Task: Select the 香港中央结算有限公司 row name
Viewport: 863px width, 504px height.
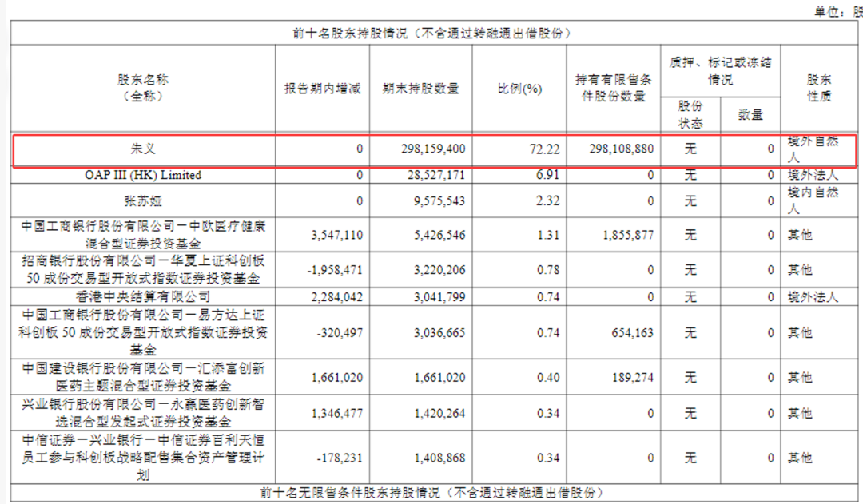Action: [x=143, y=297]
